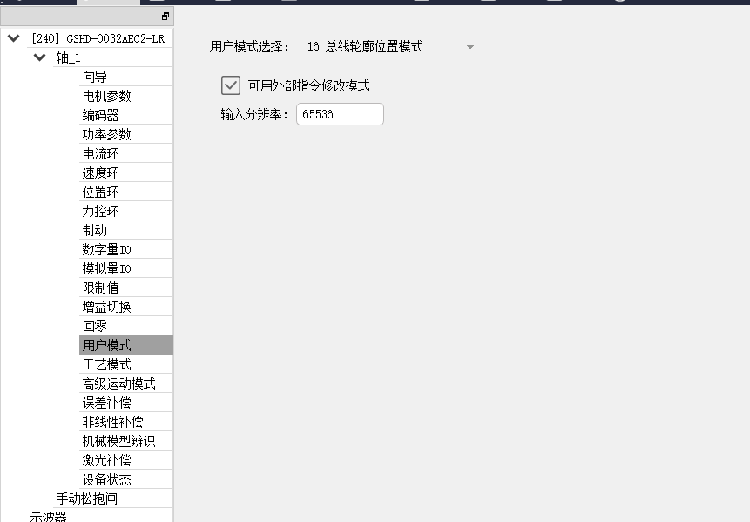Click the 输入分辨率 input field
Viewport: 750px width, 522px height.
pos(339,115)
